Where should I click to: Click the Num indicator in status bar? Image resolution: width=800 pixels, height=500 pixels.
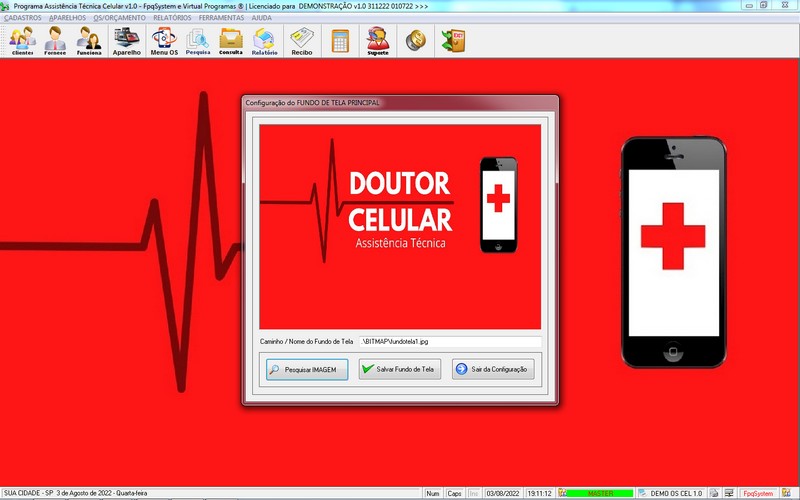433,493
